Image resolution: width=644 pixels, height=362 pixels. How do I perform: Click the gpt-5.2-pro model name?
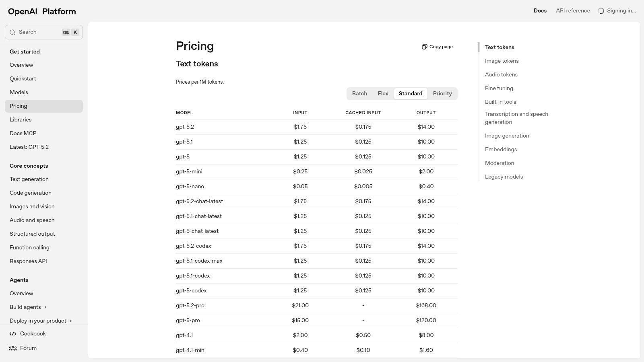(190, 306)
